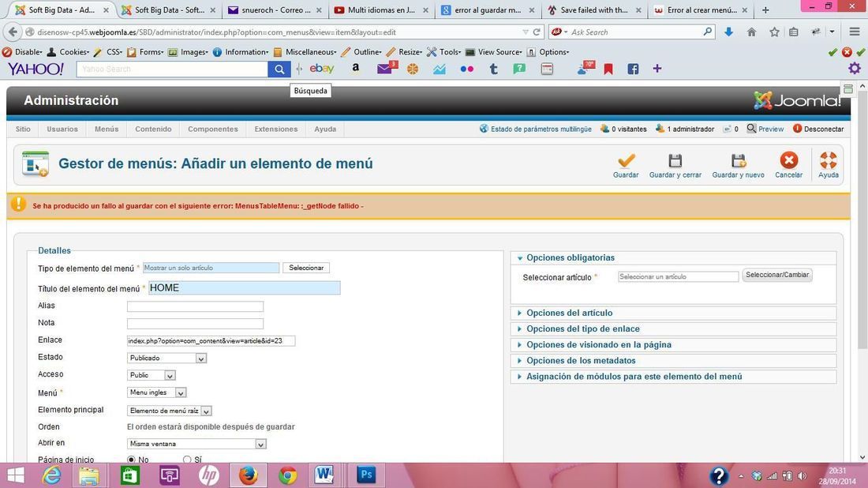
Task: Click the Alias input field
Action: point(196,306)
